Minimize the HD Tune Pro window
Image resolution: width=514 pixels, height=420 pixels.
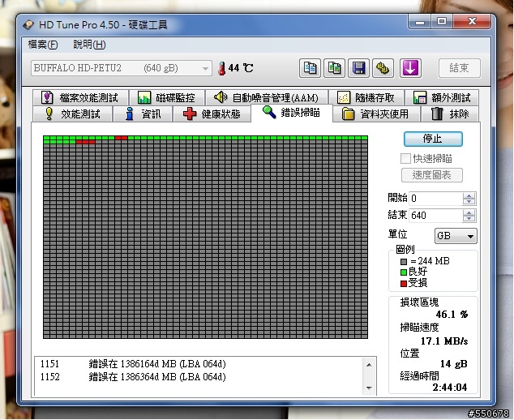(420, 22)
